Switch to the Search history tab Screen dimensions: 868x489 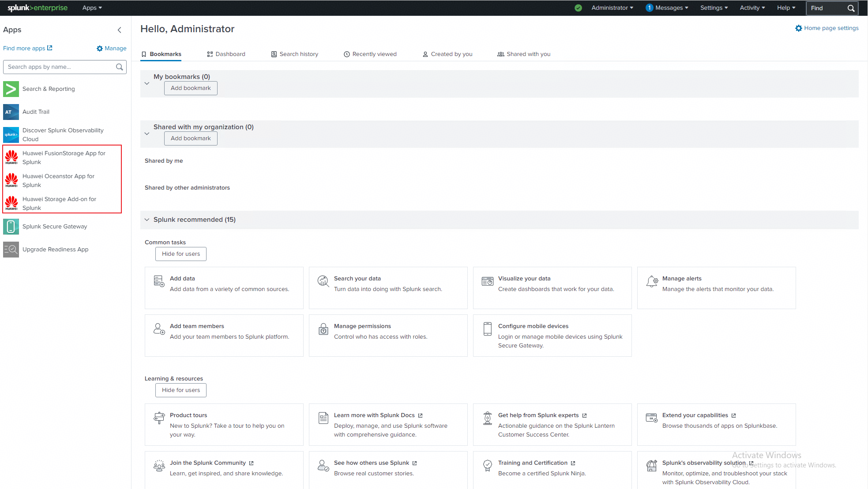(294, 54)
